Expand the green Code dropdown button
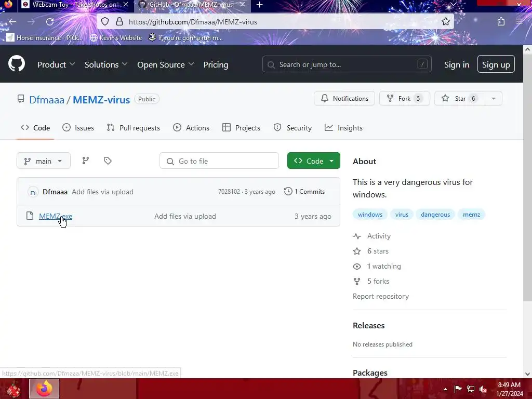 (313, 161)
